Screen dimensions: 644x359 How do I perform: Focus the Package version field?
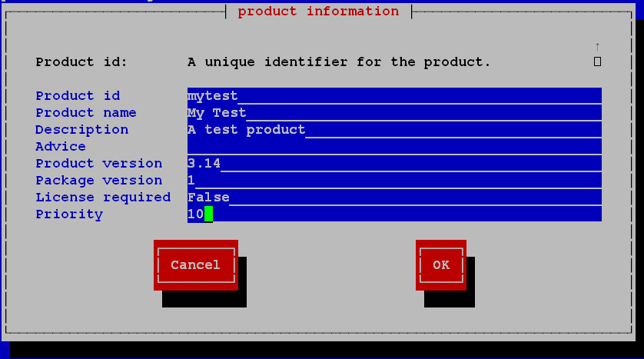coord(394,180)
